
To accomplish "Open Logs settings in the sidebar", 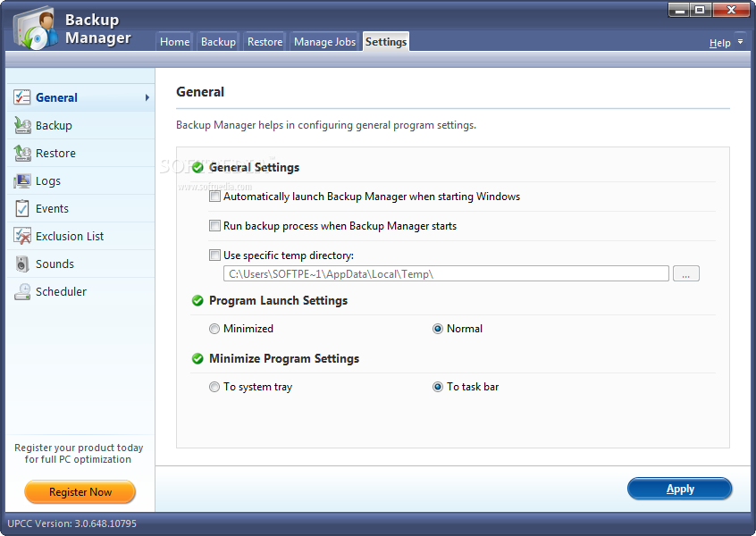I will click(81, 181).
